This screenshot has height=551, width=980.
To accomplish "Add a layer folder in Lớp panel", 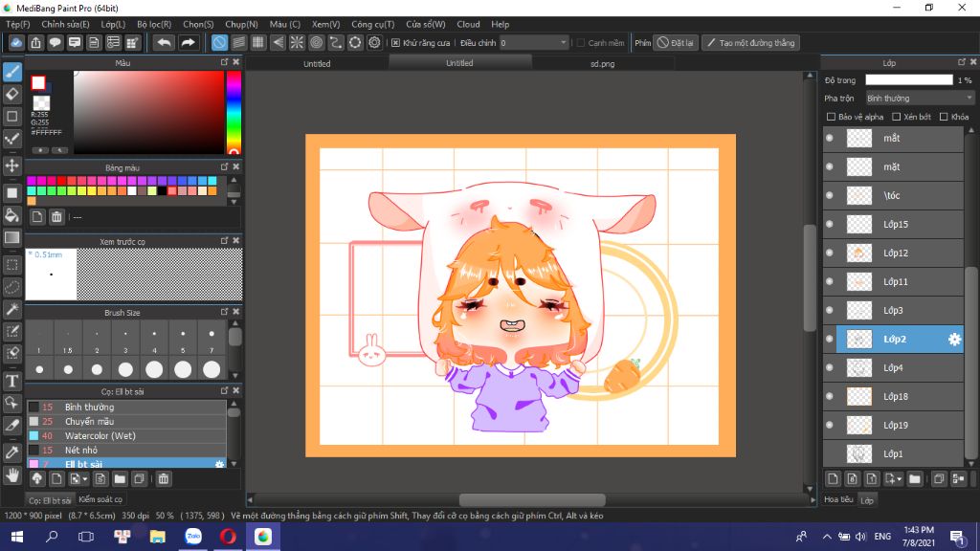I will (x=915, y=479).
